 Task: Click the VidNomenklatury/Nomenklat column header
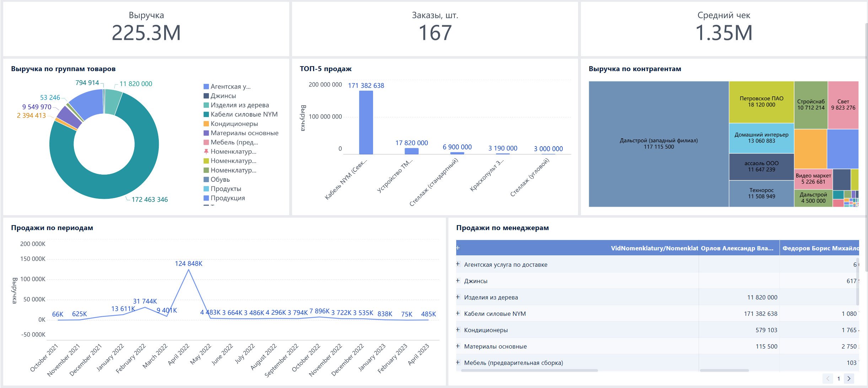pyautogui.click(x=654, y=248)
